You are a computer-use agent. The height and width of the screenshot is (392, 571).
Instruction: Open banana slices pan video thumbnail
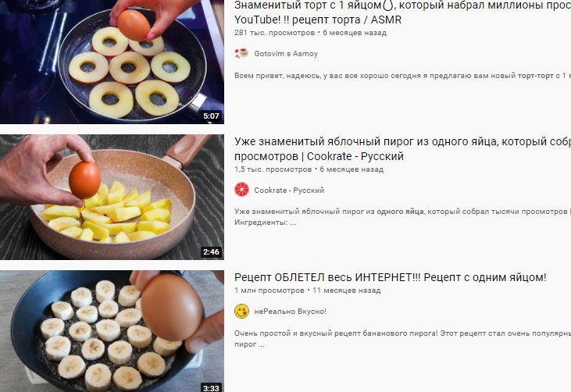pyautogui.click(x=112, y=331)
